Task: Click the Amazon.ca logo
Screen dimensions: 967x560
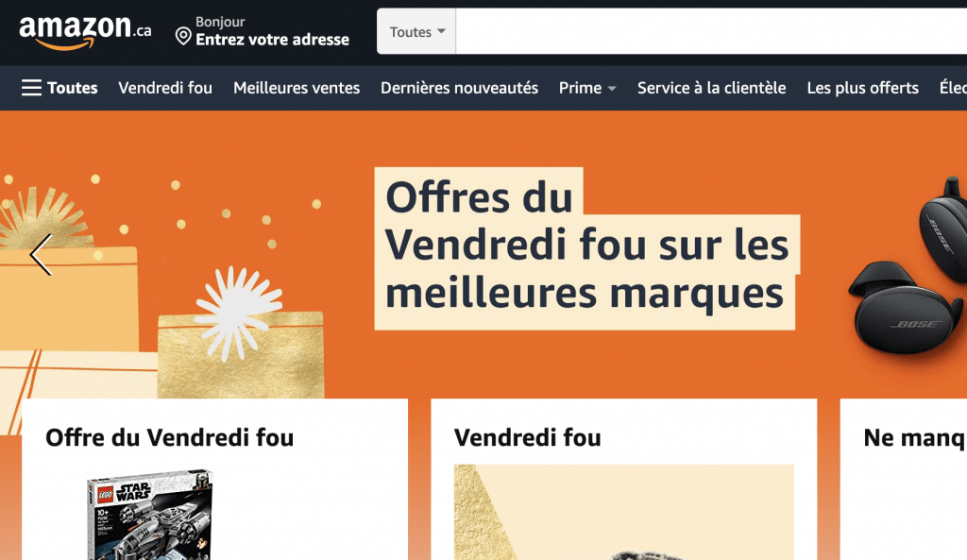Action: tap(85, 31)
